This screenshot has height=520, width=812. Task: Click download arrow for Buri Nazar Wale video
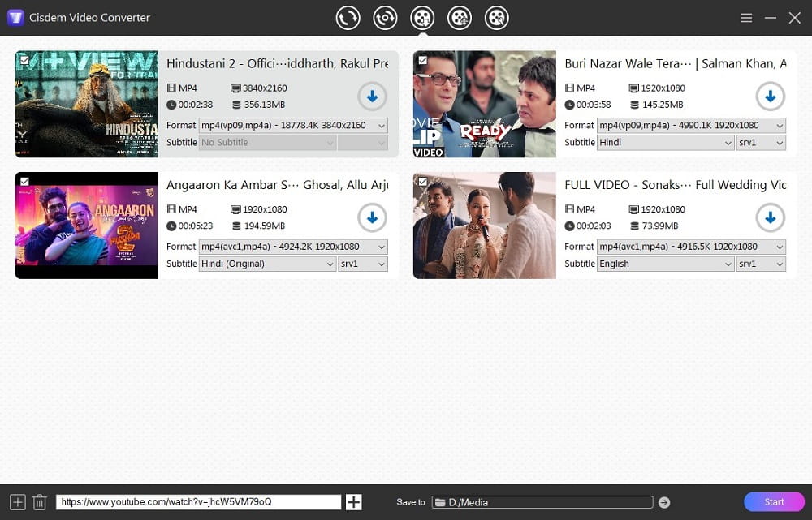click(x=770, y=97)
